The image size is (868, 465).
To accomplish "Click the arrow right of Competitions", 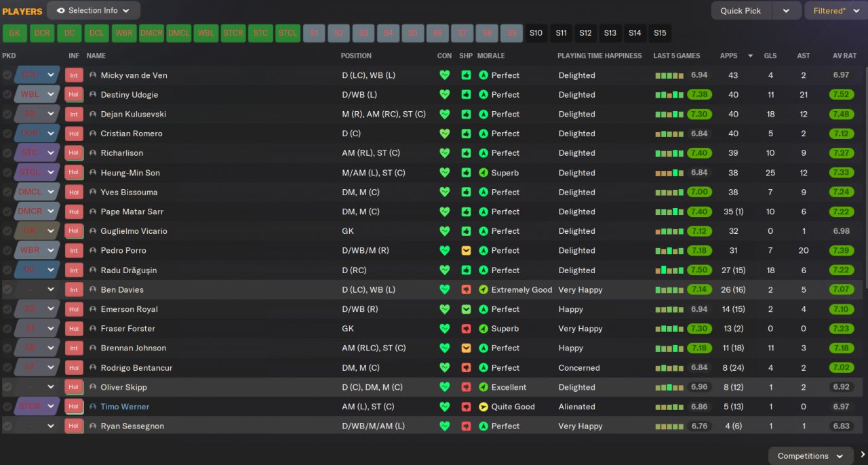I will (863, 455).
